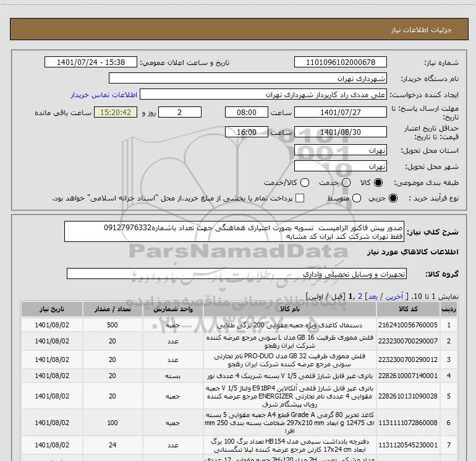This screenshot has height=461, width=476.
Task: Open page 2 of the item list
Action: (x=360, y=296)
